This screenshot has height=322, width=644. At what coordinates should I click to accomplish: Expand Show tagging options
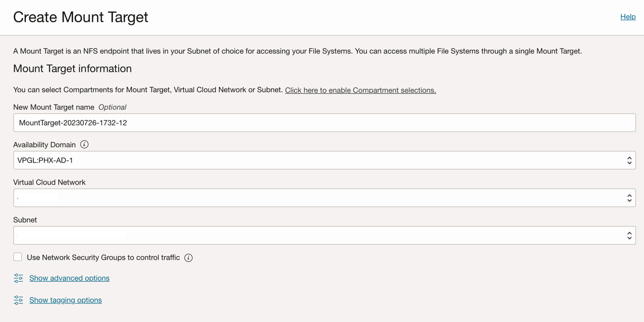[x=66, y=300]
